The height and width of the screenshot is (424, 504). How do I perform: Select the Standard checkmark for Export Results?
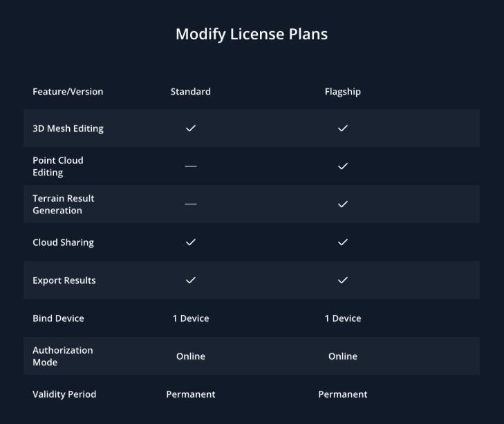(191, 280)
